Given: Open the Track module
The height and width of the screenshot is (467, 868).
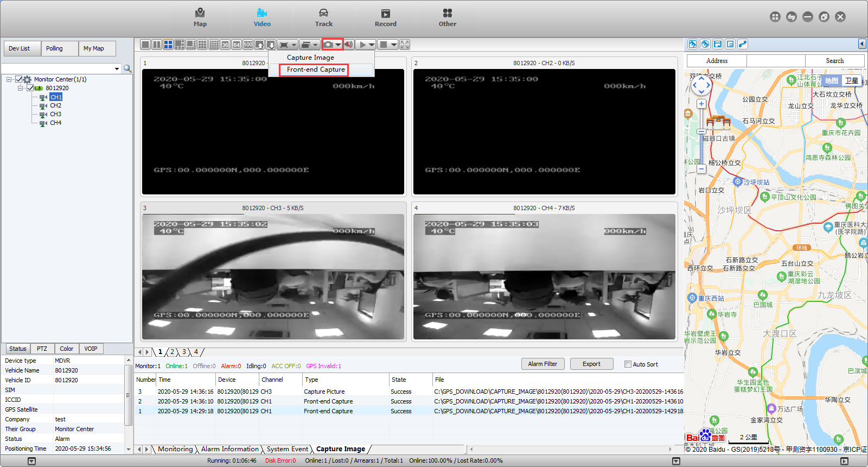Looking at the screenshot, I should (324, 17).
